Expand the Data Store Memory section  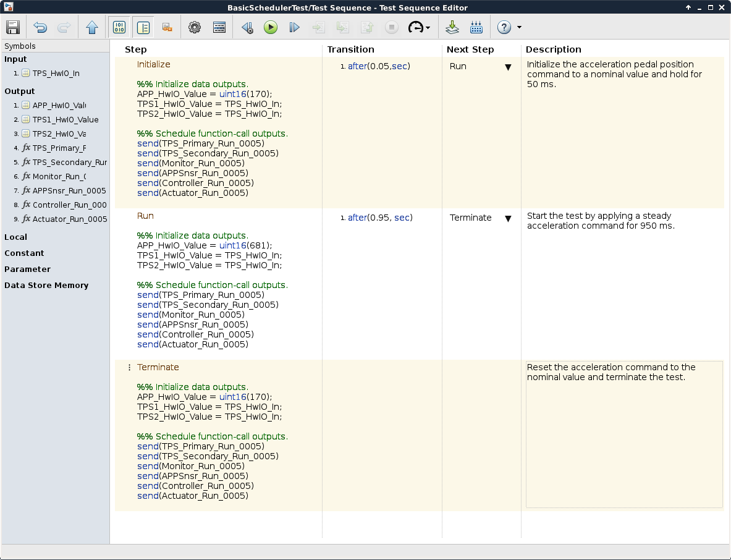(x=46, y=285)
